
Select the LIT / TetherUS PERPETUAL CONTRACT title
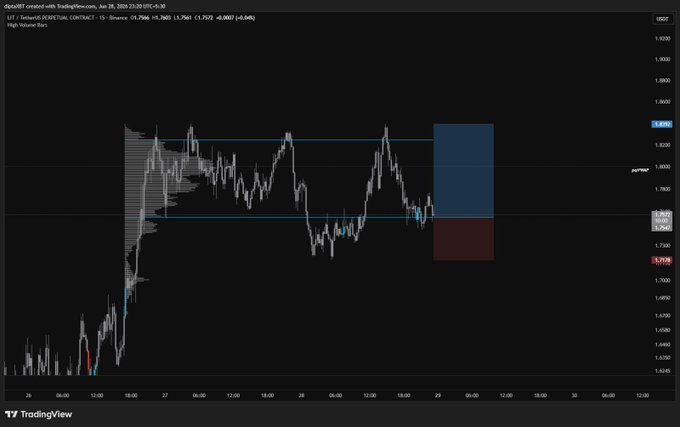tap(51, 18)
